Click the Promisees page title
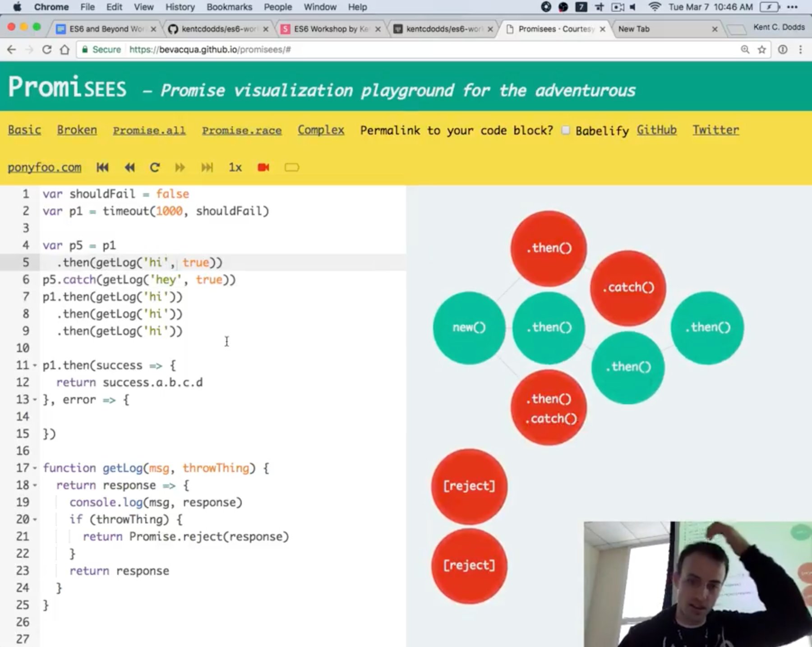Image resolution: width=812 pixels, height=647 pixels. (67, 87)
